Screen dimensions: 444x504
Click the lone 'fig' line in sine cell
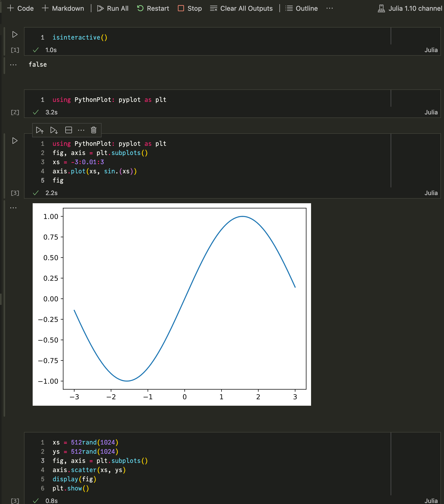(x=58, y=181)
